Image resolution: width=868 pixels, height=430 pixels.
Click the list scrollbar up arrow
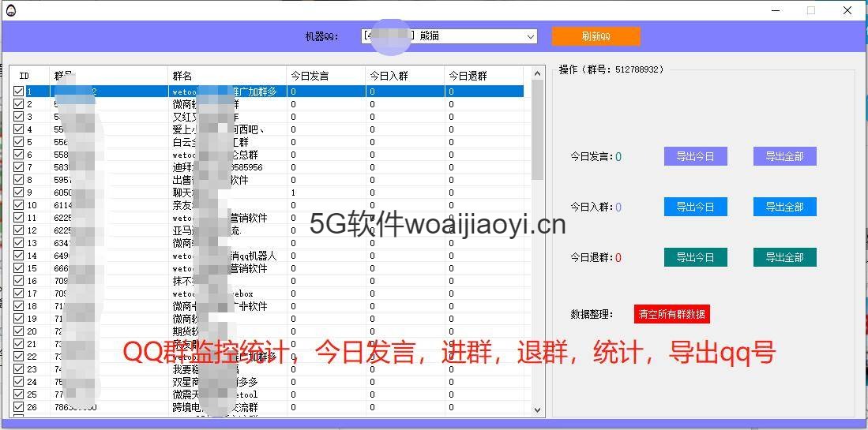536,73
